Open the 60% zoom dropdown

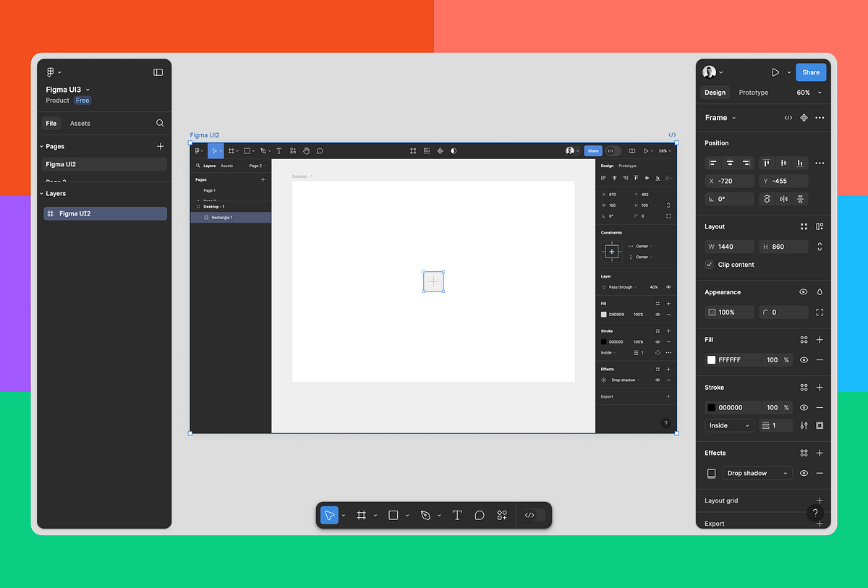click(809, 93)
